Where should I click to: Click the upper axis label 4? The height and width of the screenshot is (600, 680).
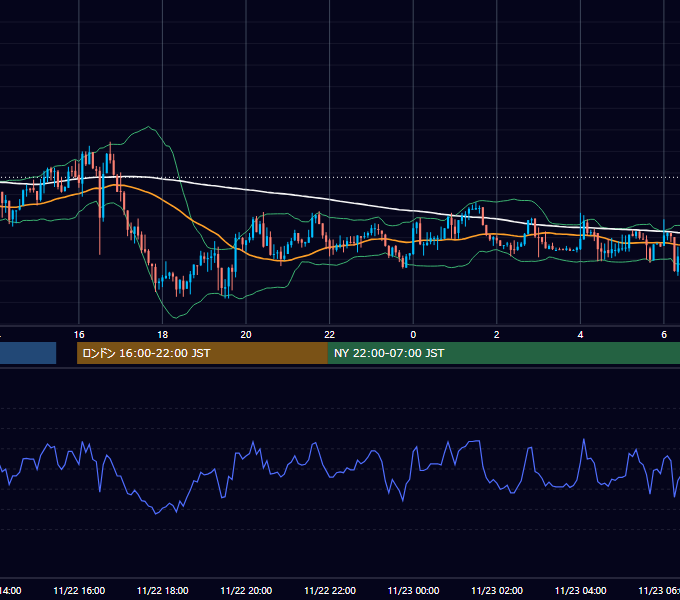(580, 335)
